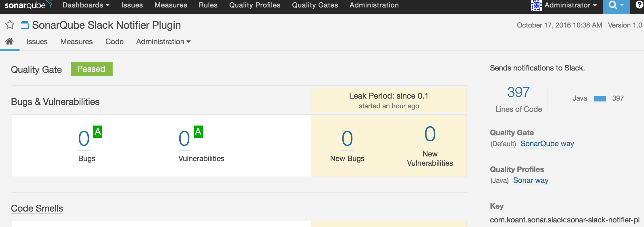The height and width of the screenshot is (227, 644).
Task: Click the project folder icon beside title
Action: click(25, 25)
